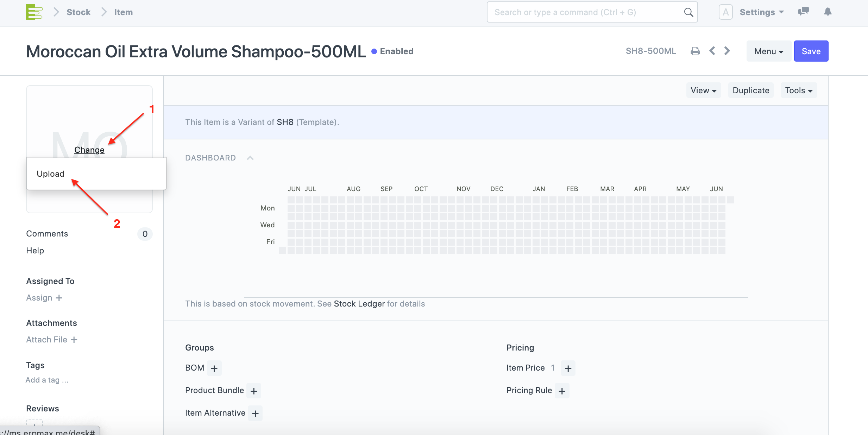868x435 pixels.
Task: Click the Add a tag input
Action: point(47,380)
